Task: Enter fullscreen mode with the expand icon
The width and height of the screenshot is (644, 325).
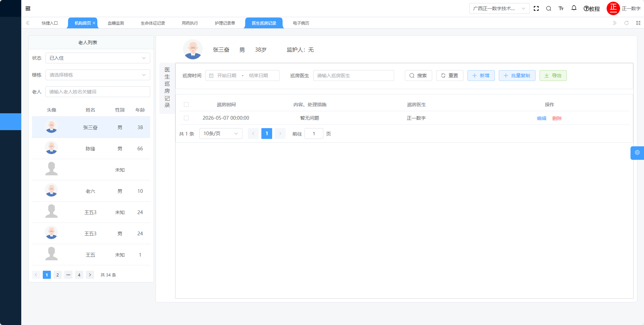Action: 536,8
